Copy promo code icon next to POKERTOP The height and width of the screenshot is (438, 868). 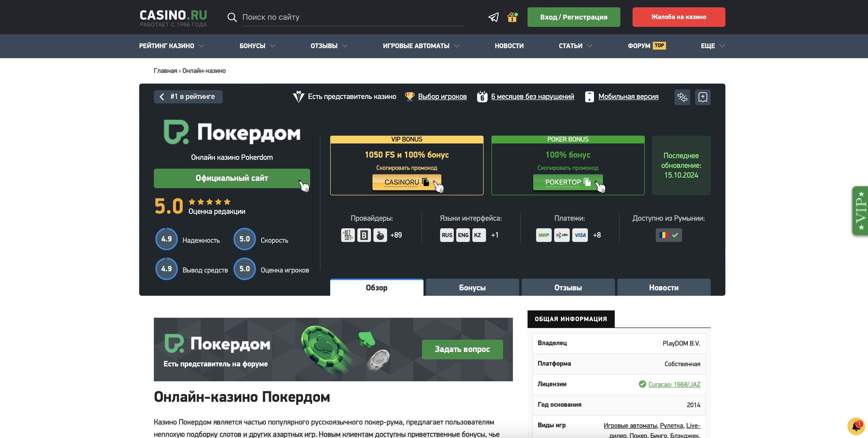point(587,182)
